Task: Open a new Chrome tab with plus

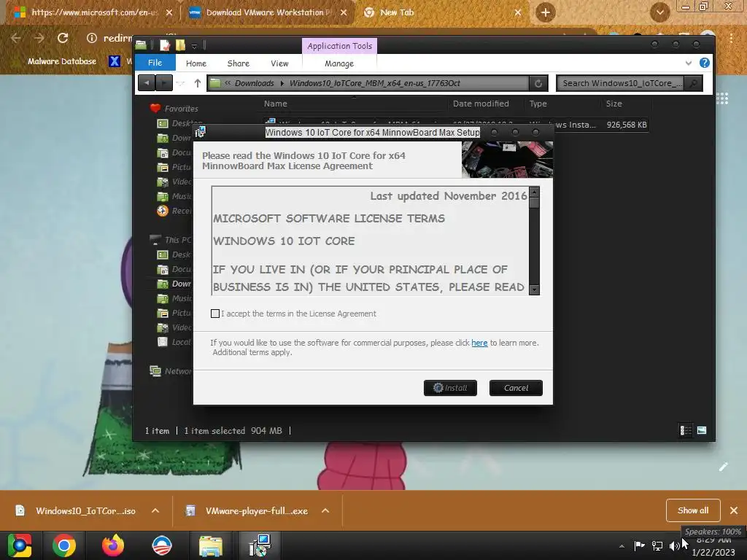Action: click(546, 12)
